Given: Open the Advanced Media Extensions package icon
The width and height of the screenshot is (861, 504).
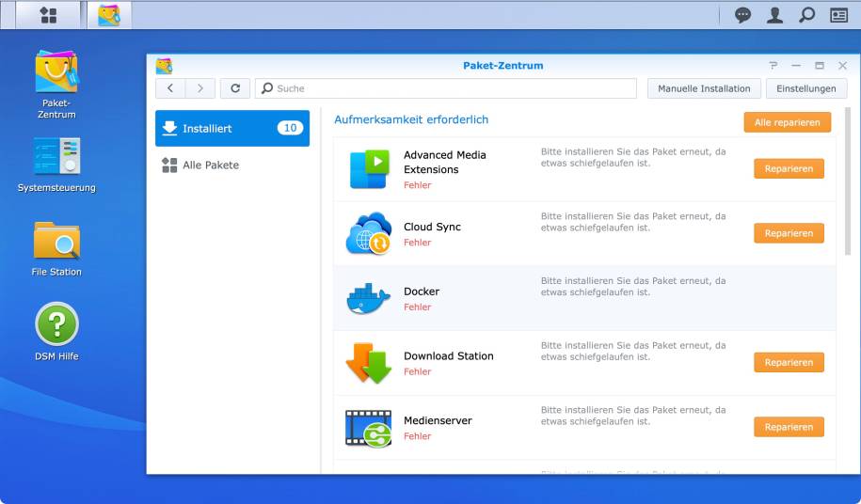Looking at the screenshot, I should [x=369, y=169].
